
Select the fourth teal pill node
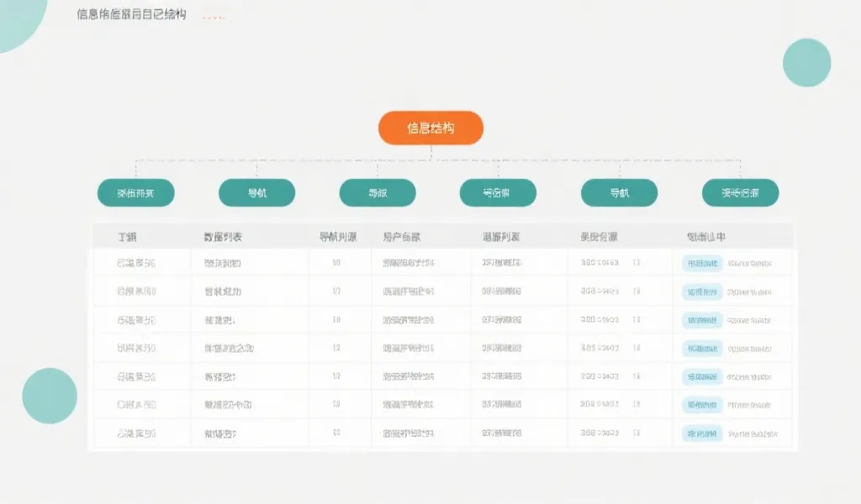pyautogui.click(x=498, y=192)
